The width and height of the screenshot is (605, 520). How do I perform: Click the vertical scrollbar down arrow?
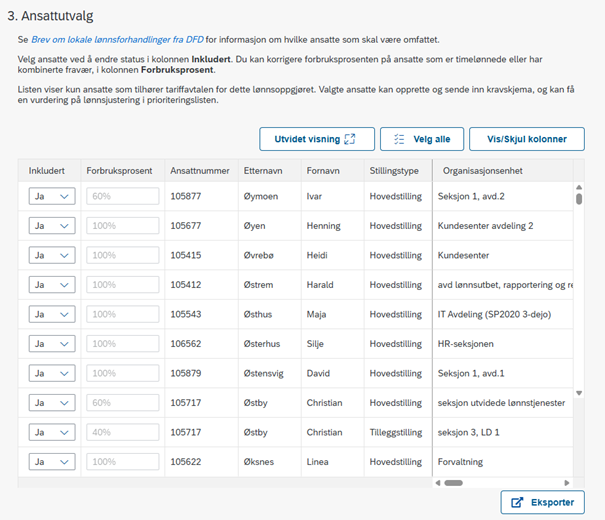[579, 393]
